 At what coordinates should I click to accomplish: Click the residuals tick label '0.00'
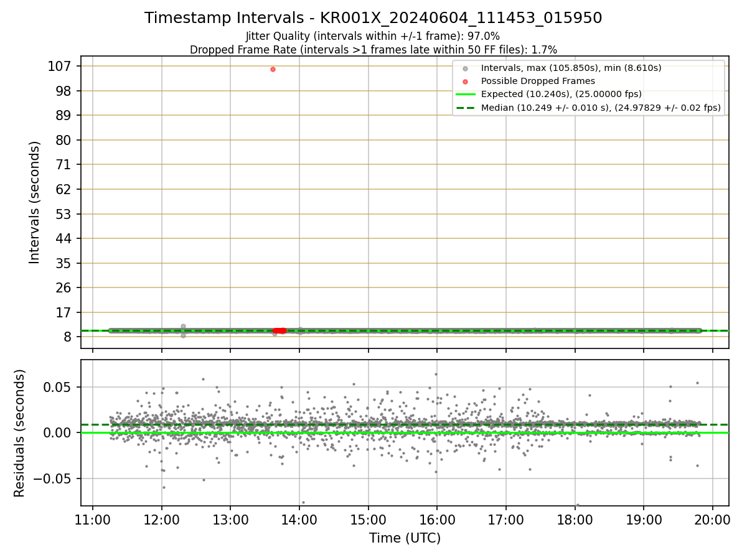57,432
